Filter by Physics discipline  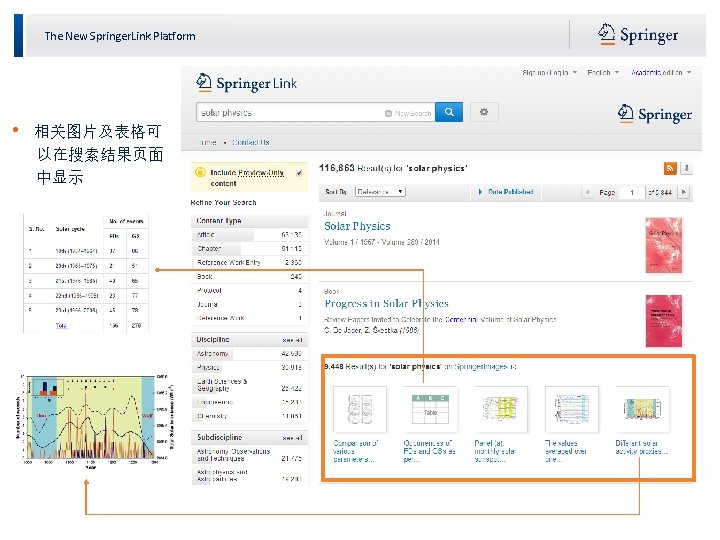point(249,367)
